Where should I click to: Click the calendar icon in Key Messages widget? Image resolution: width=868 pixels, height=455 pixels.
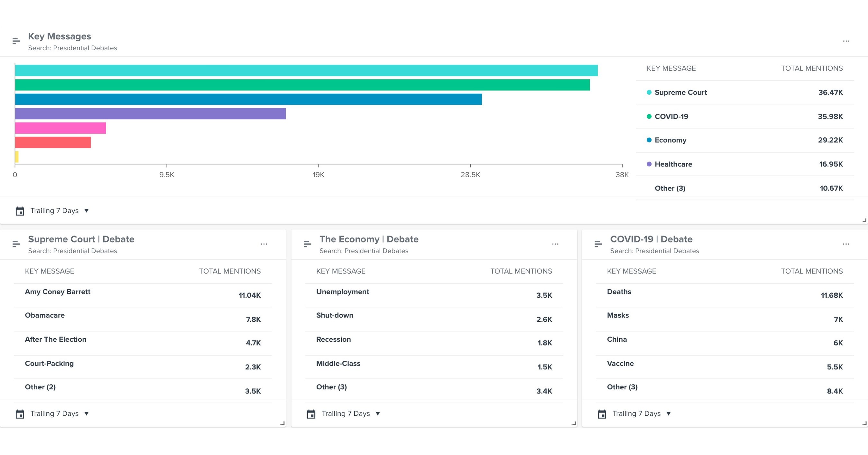pos(20,211)
